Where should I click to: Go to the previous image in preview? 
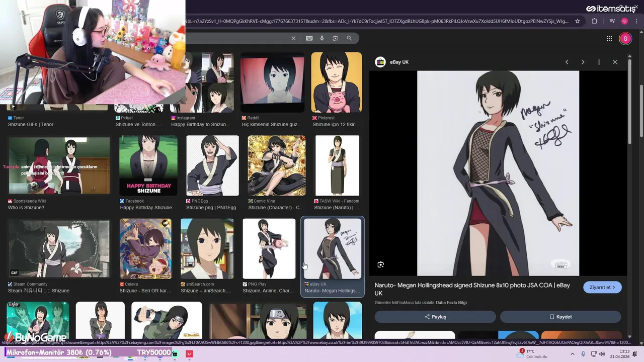[x=567, y=62]
